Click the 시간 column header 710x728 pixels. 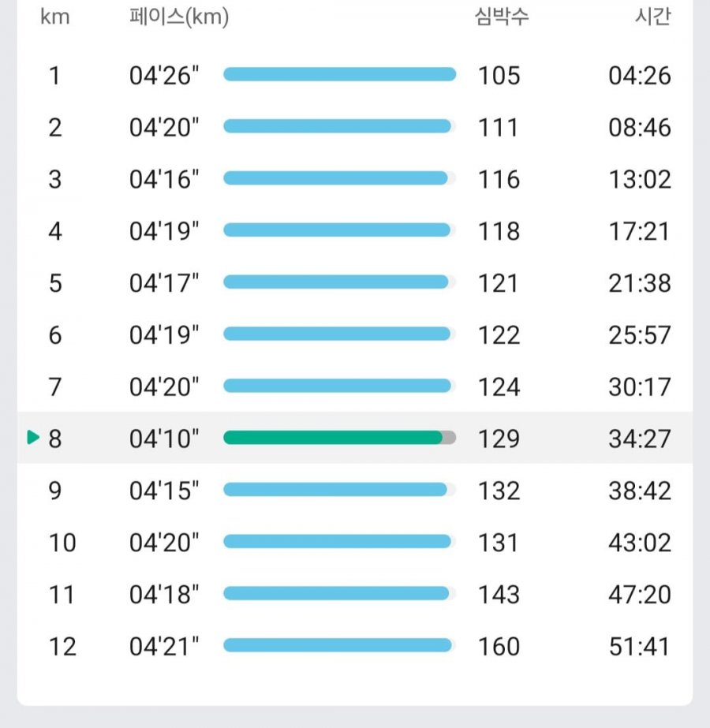coord(653,17)
